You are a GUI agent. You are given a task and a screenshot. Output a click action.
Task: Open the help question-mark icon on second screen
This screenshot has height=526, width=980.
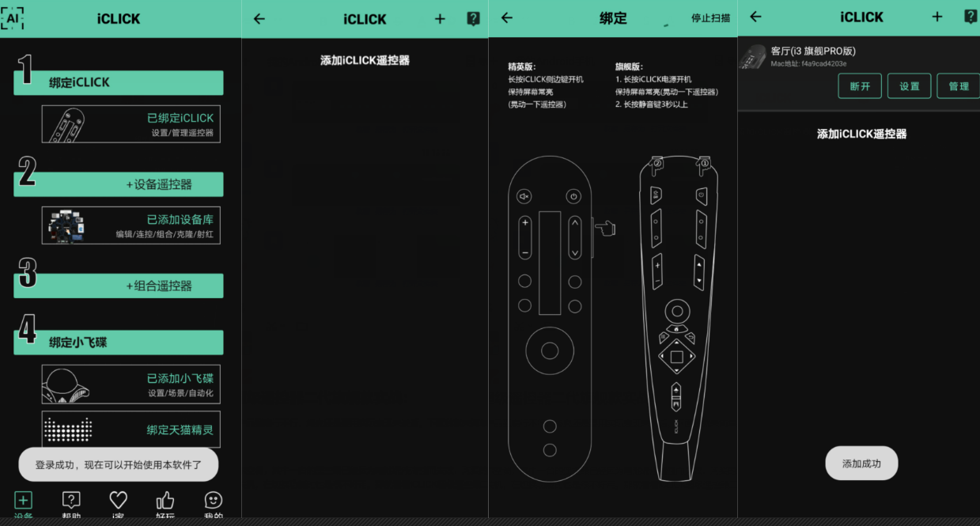(473, 18)
